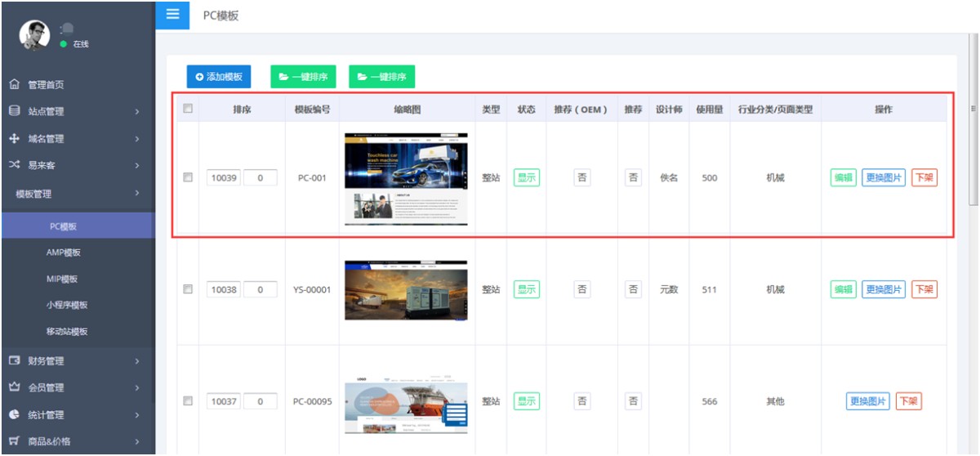Open the AMP模板 submenu item

[64, 253]
